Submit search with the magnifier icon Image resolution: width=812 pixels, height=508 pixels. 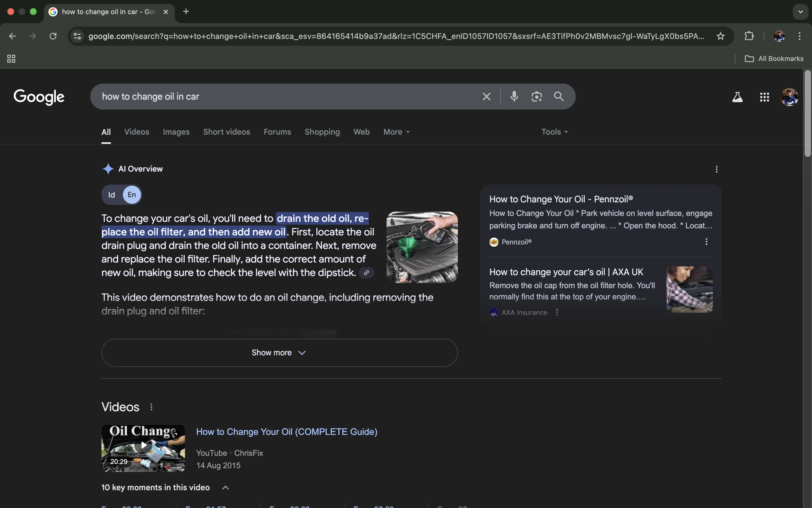pyautogui.click(x=559, y=97)
